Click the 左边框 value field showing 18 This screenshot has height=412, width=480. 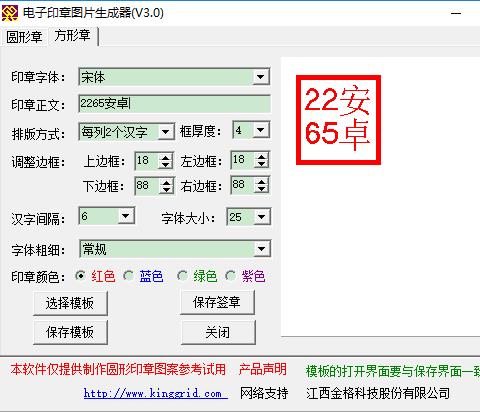coord(243,160)
